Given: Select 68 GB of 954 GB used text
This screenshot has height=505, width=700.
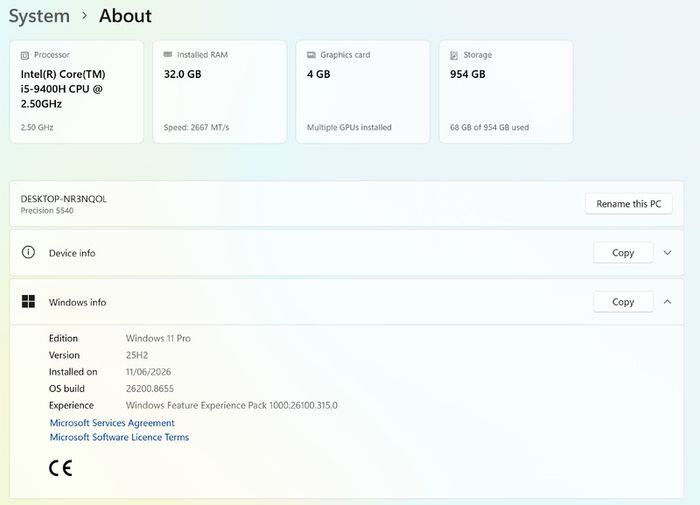Looking at the screenshot, I should coord(489,127).
